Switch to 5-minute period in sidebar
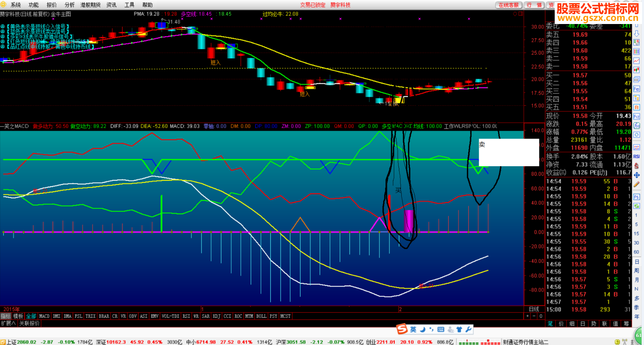The image size is (644, 345). coord(637,224)
